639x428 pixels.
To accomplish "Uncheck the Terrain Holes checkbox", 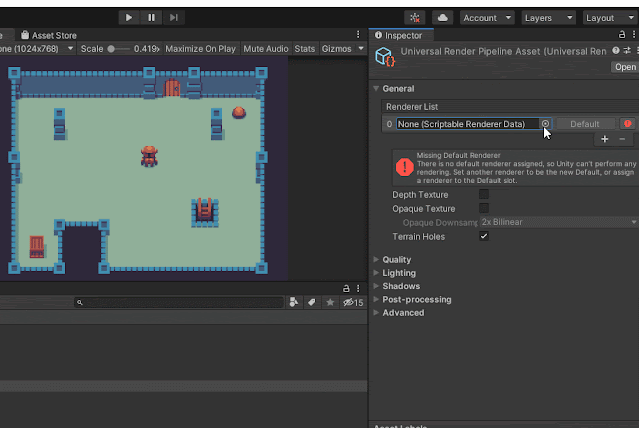I will (484, 236).
